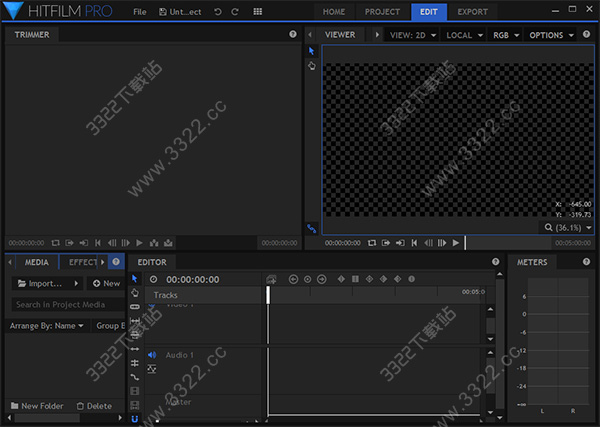Click the Search in Project Media field
This screenshot has width=600, height=427.
(63, 304)
